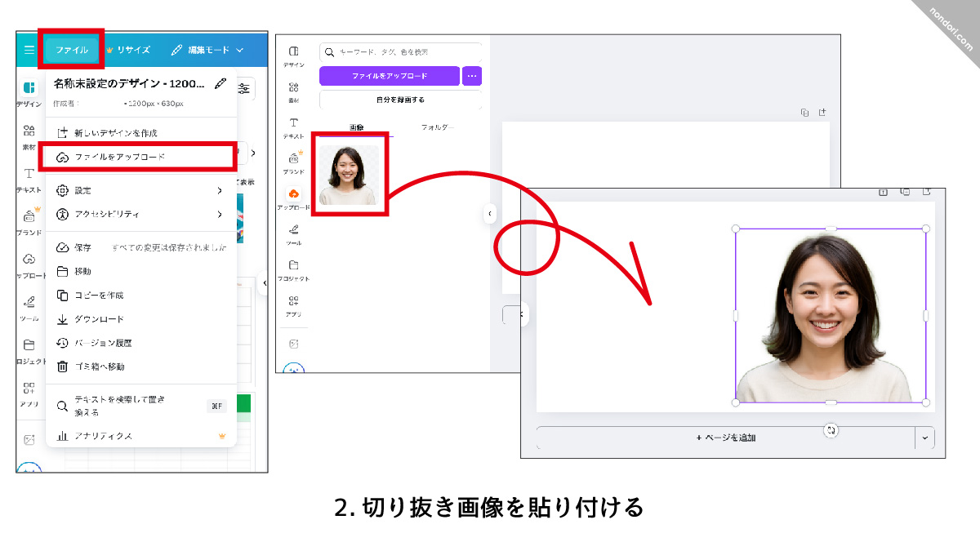
Task: Open バージョン履歴 in the file menu
Action: click(x=102, y=343)
